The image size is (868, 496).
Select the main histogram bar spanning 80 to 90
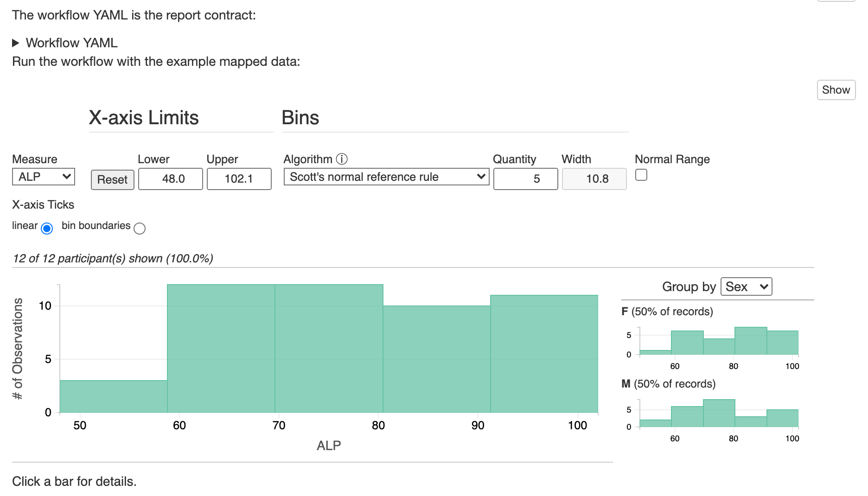(x=437, y=359)
